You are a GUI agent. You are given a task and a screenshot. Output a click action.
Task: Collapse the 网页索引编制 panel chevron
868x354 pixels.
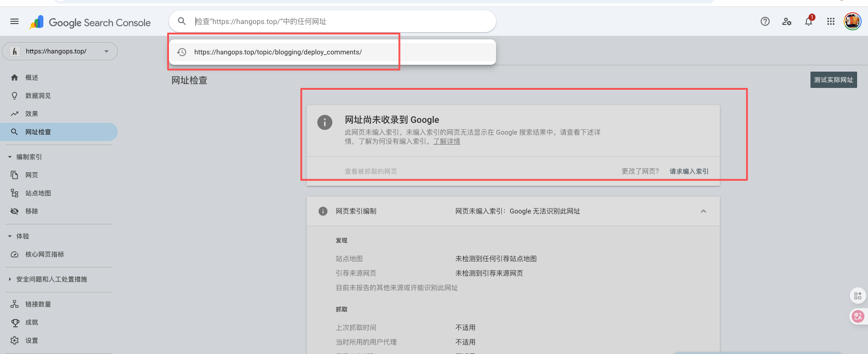704,211
